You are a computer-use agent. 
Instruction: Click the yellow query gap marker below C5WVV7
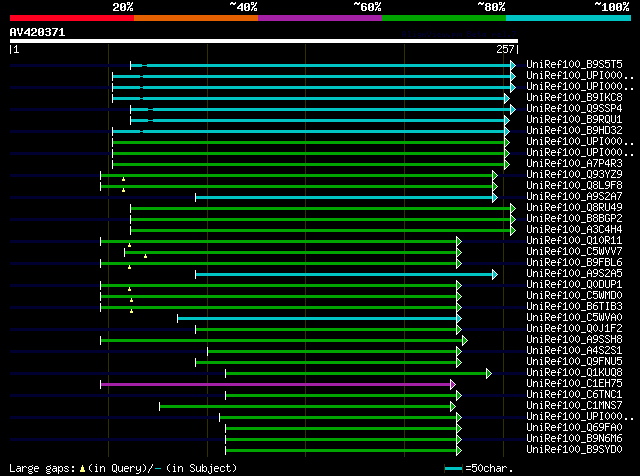145,256
